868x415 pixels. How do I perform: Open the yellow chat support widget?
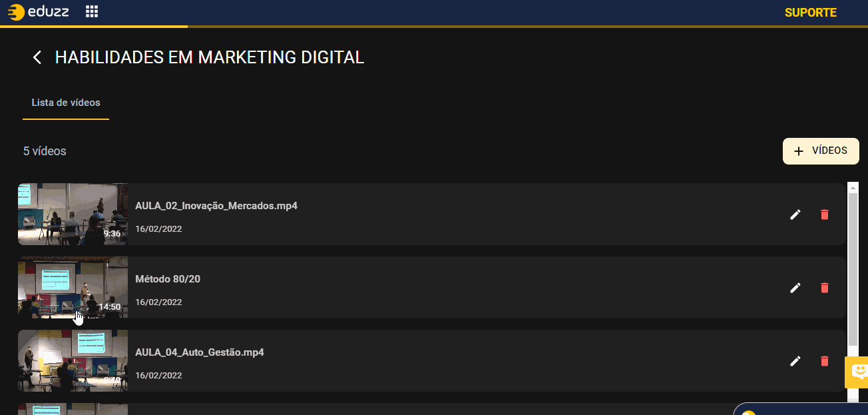pos(858,372)
